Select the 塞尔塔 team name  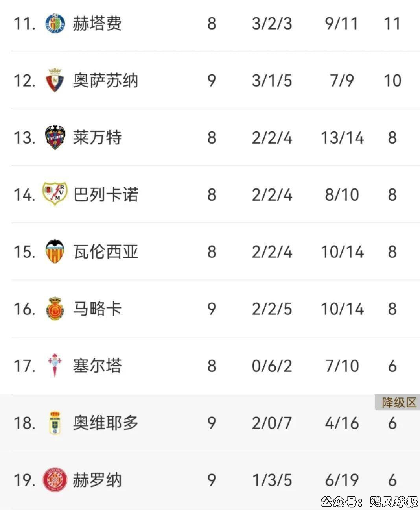tap(97, 366)
